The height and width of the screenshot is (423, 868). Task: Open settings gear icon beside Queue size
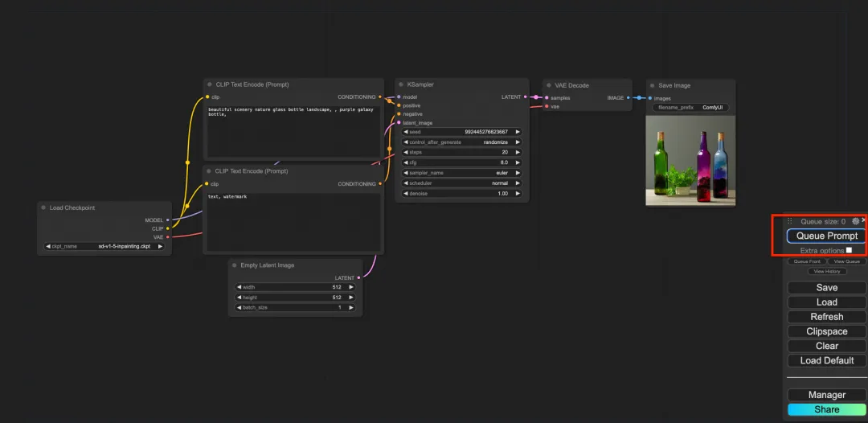click(855, 221)
